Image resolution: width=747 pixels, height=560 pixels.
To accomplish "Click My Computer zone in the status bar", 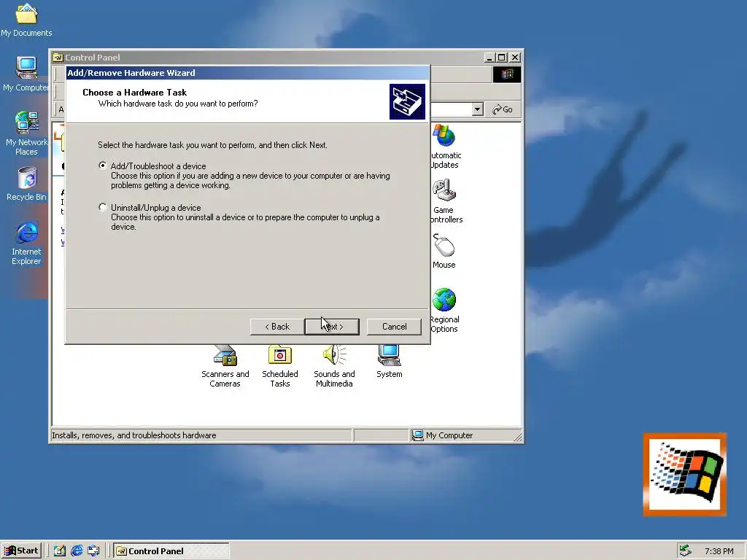I will click(x=465, y=435).
